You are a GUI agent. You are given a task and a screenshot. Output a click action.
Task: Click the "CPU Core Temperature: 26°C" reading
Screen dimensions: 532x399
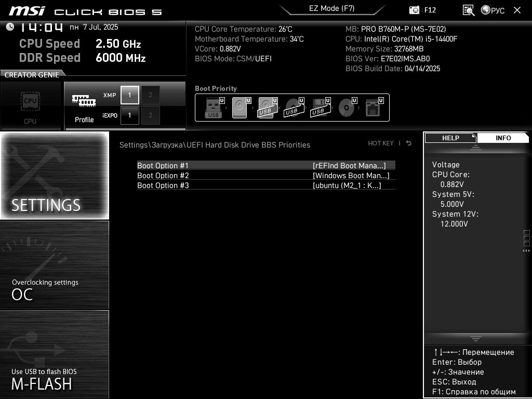point(244,29)
